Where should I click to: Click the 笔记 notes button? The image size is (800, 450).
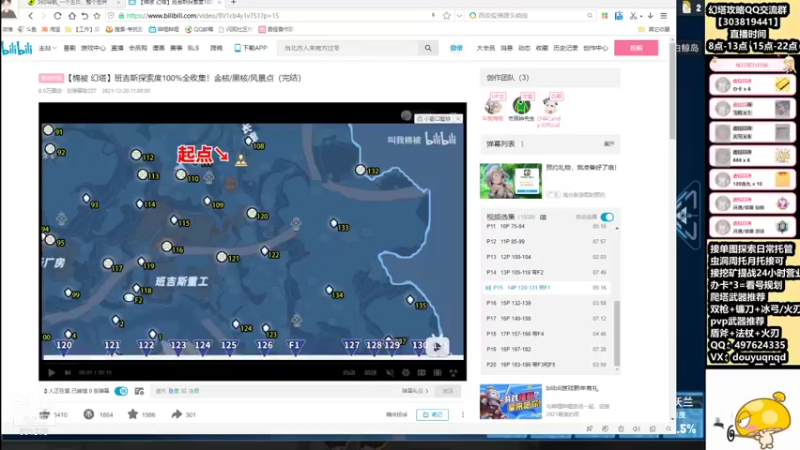tap(433, 414)
